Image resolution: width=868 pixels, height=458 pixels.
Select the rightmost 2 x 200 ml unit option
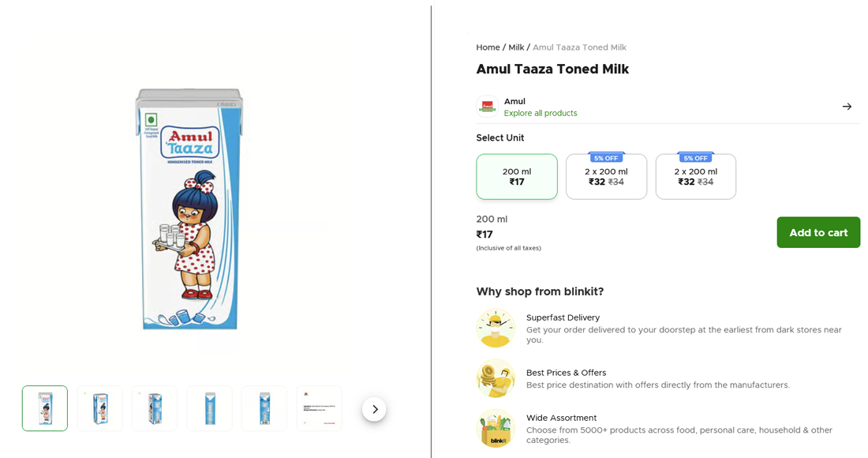tap(695, 178)
